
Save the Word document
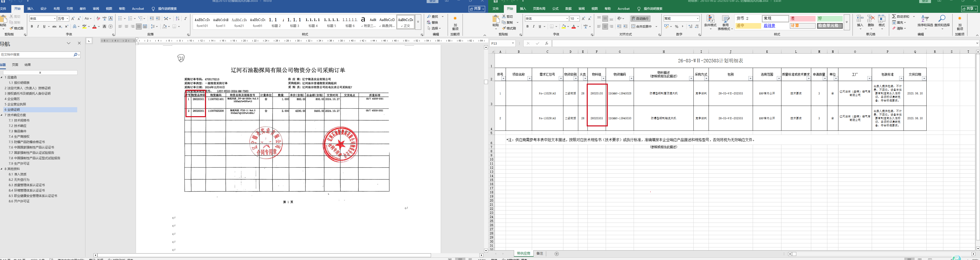coord(3,1)
